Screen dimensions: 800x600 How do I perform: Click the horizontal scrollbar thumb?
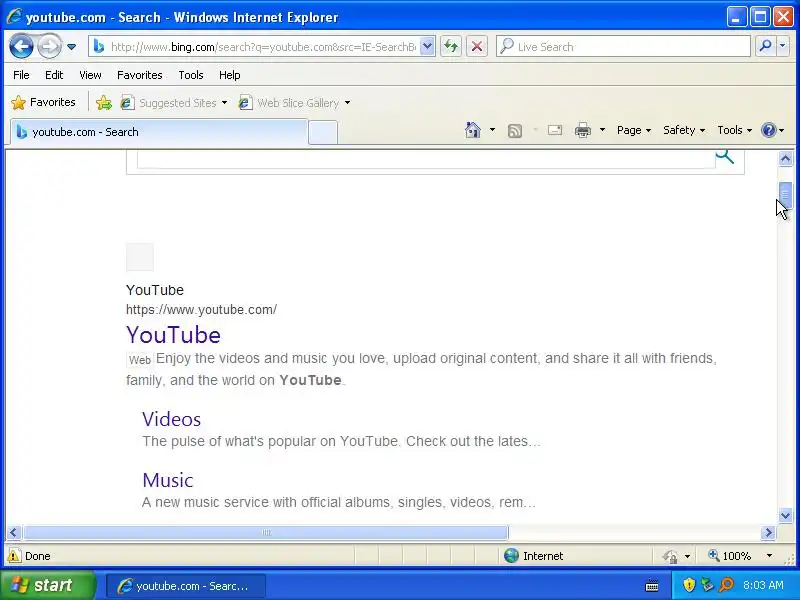tap(266, 533)
